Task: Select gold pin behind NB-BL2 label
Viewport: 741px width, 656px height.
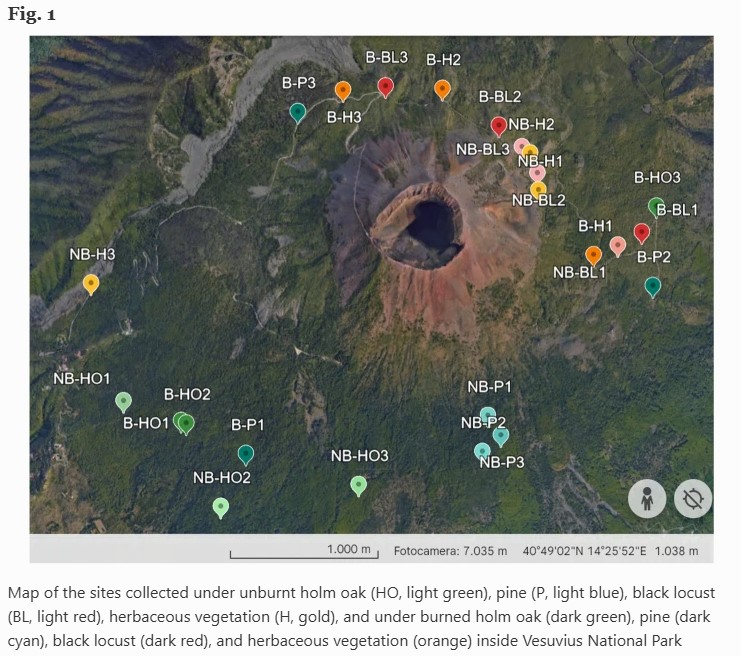Action: coord(538,190)
